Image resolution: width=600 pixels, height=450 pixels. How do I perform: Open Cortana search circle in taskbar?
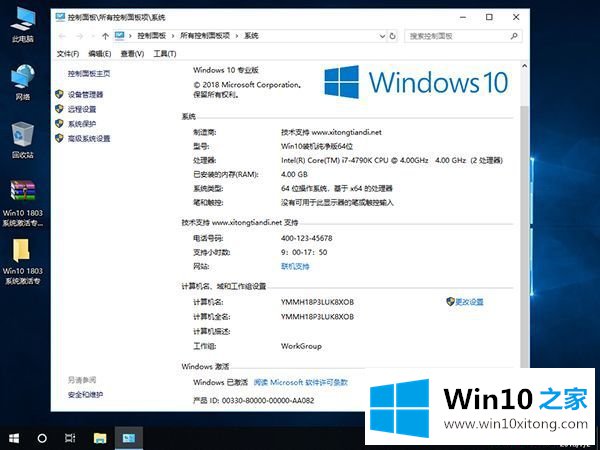[42, 438]
